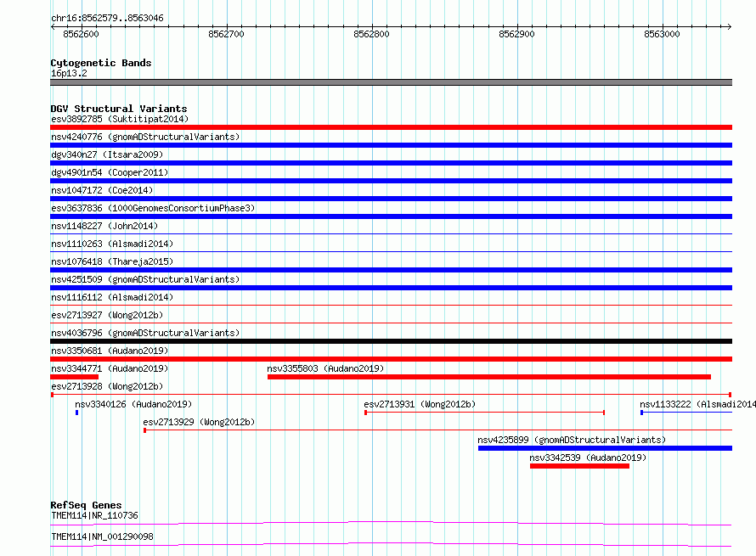Click the ruler's right arrow end

click(730, 26)
